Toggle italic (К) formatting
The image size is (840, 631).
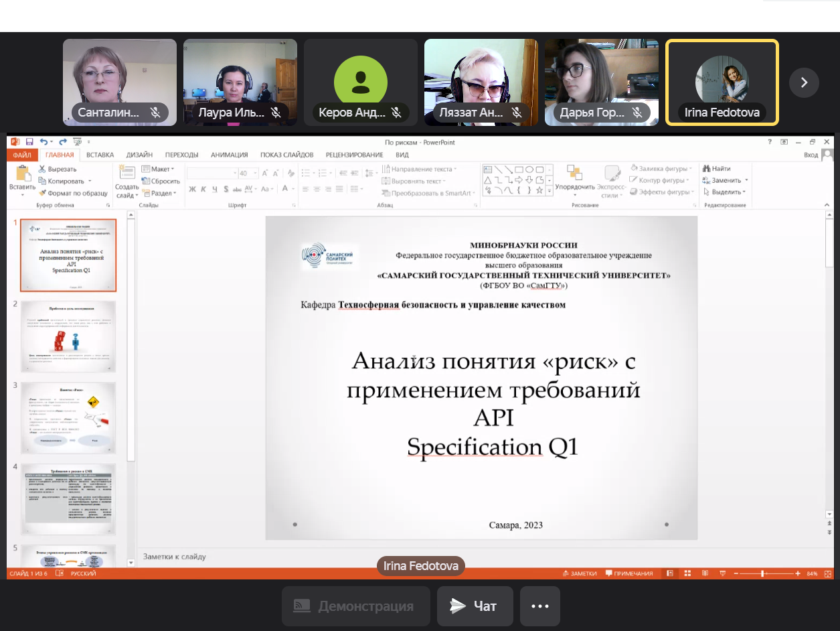(203, 190)
